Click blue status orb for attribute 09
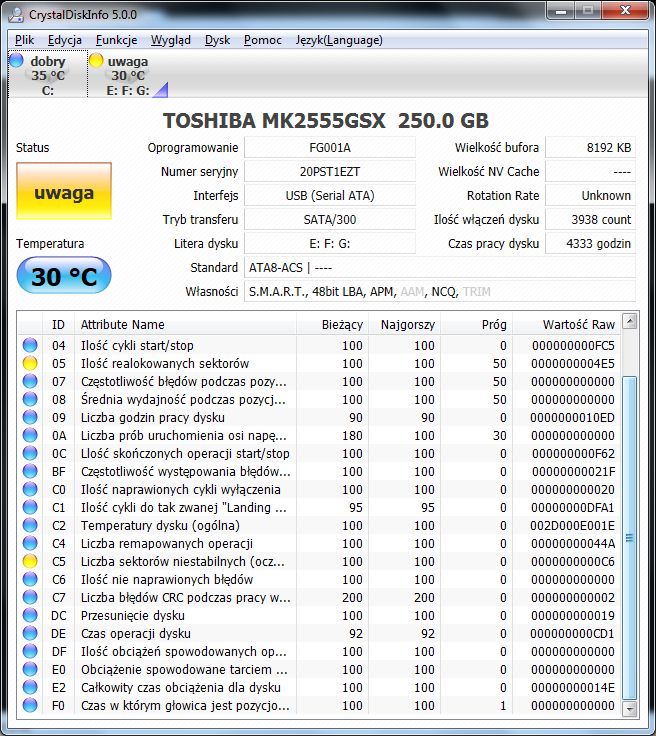Viewport: 656px width, 736px height. [x=30, y=417]
